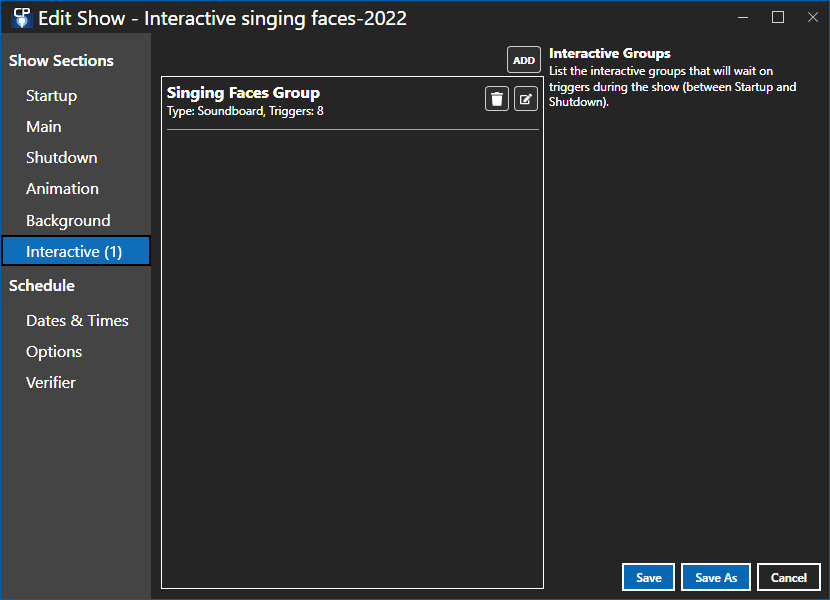Click the Interactive Groups heading
The image size is (830, 600).
609,53
